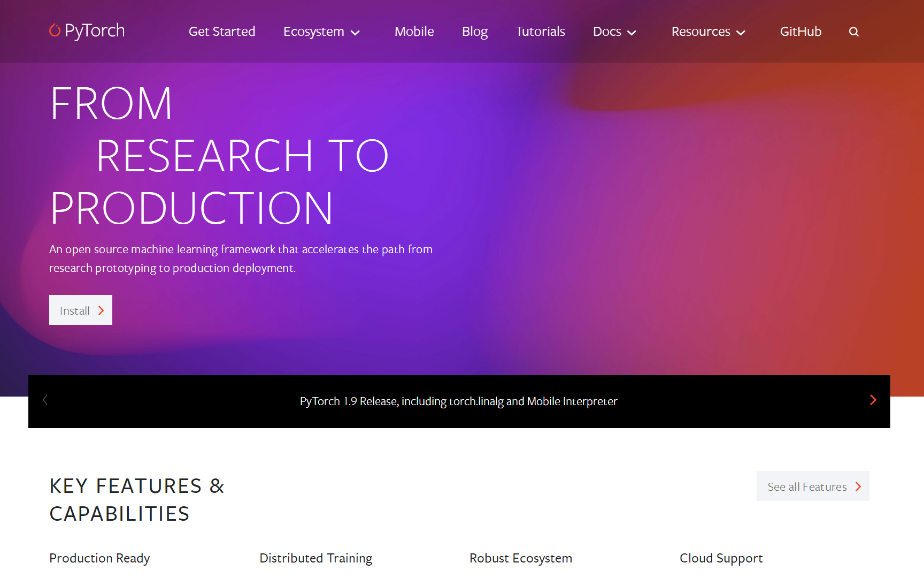
Task: Click the Production Ready feature heading
Action: click(99, 558)
